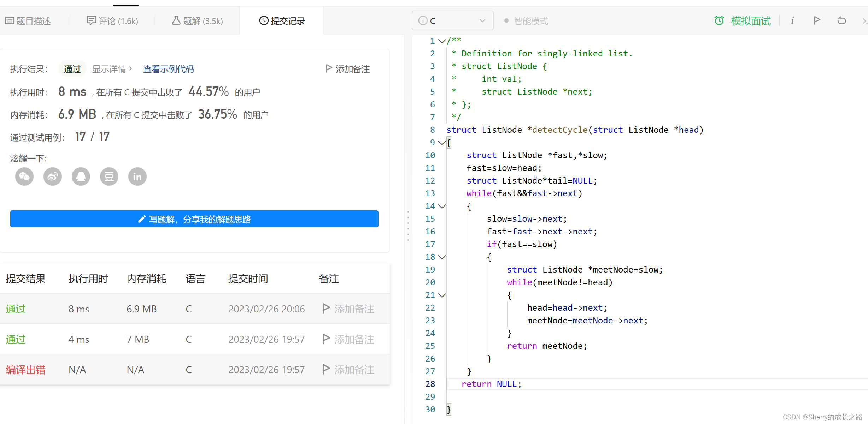Share result via QQ bell icon
Viewport: 868px width, 424px height.
pos(81,177)
